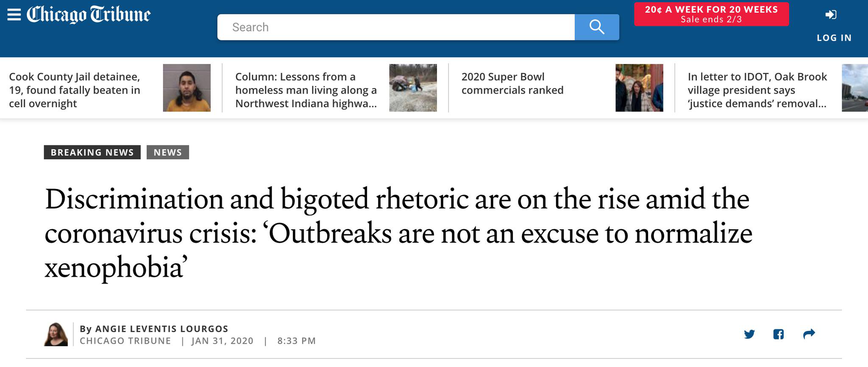
Task: Select the BREAKING NEWS tag
Action: click(x=92, y=152)
